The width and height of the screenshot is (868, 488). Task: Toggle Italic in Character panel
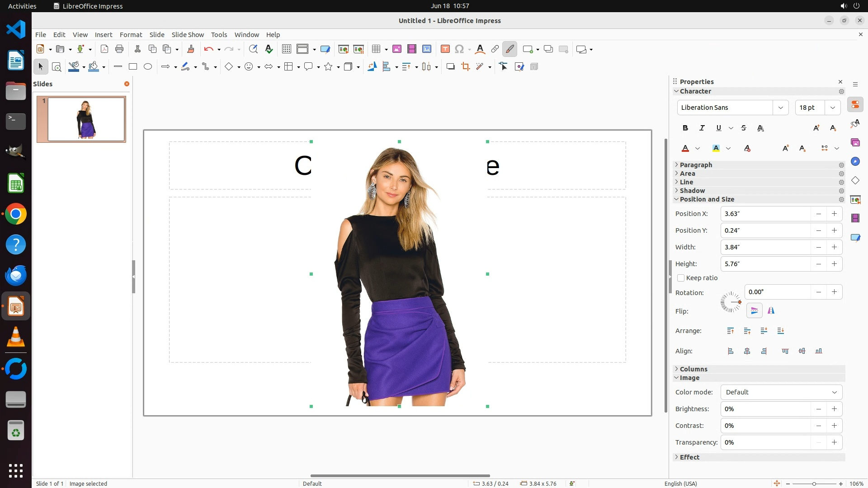coord(702,128)
